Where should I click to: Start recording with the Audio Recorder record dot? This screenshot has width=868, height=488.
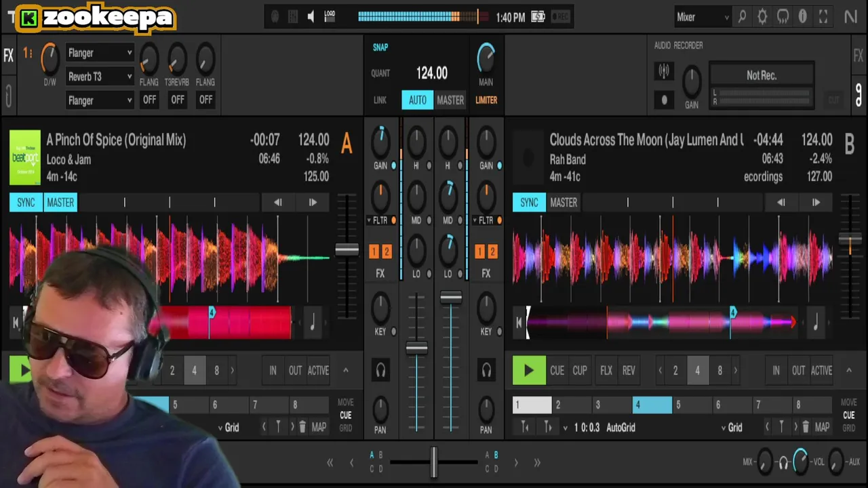tap(664, 100)
